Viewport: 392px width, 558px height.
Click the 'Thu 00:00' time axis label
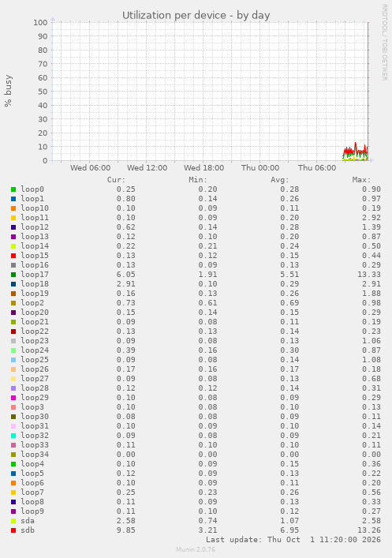(x=260, y=167)
